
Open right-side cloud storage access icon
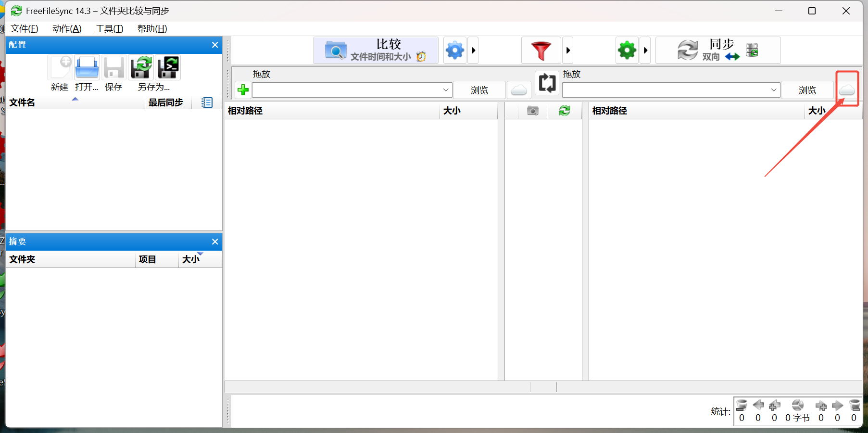847,90
